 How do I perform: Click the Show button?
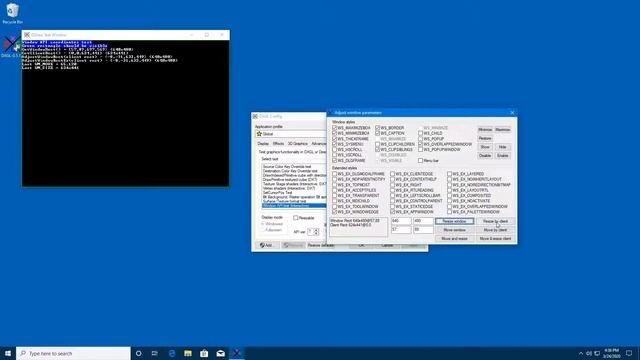tap(485, 147)
